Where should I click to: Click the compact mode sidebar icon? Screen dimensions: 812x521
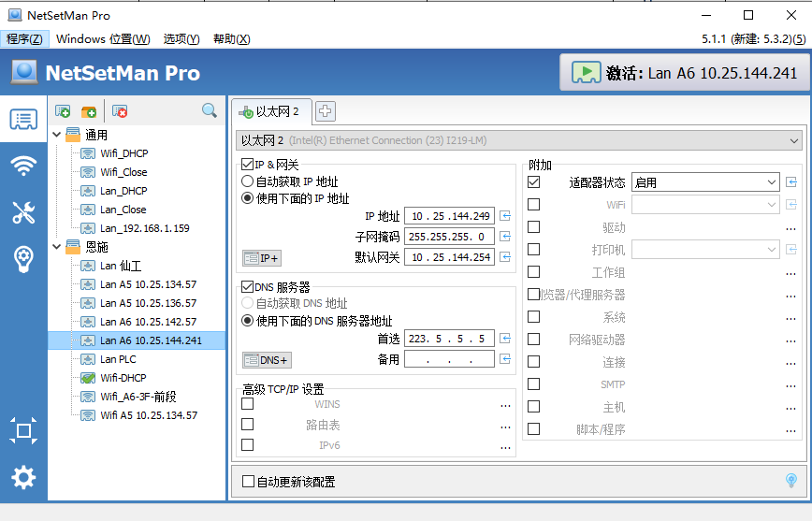click(x=23, y=431)
